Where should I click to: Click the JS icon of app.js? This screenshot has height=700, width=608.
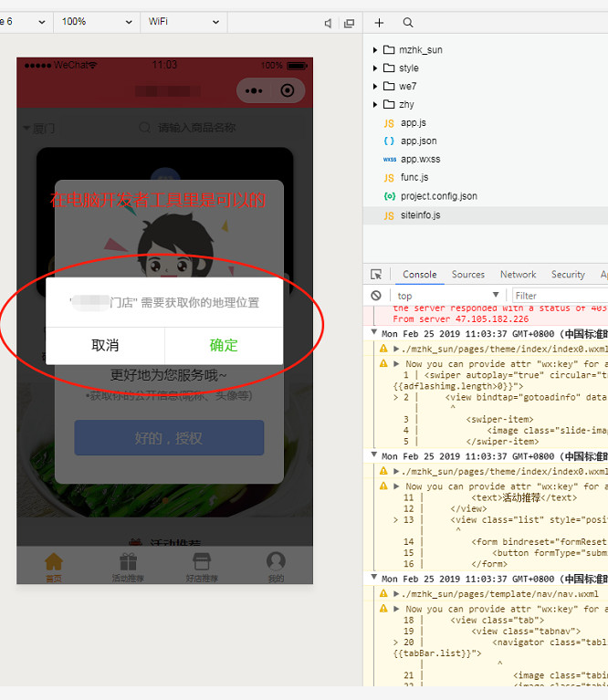tap(389, 123)
